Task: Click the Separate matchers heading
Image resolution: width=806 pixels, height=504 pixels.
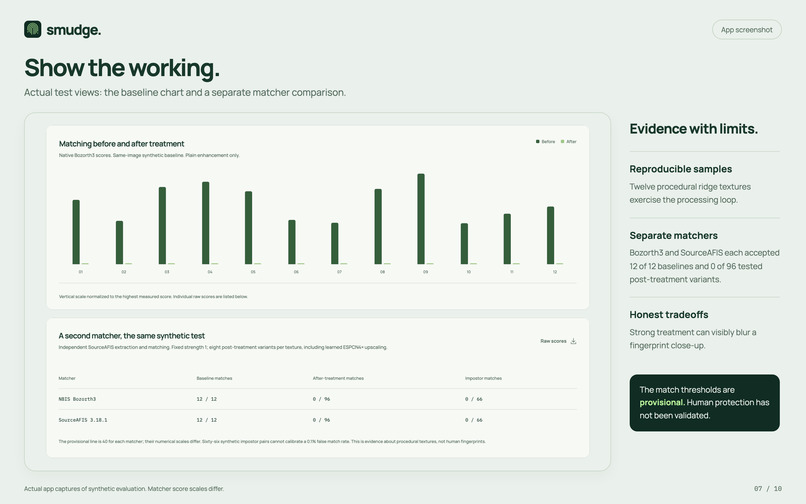Action: click(673, 236)
